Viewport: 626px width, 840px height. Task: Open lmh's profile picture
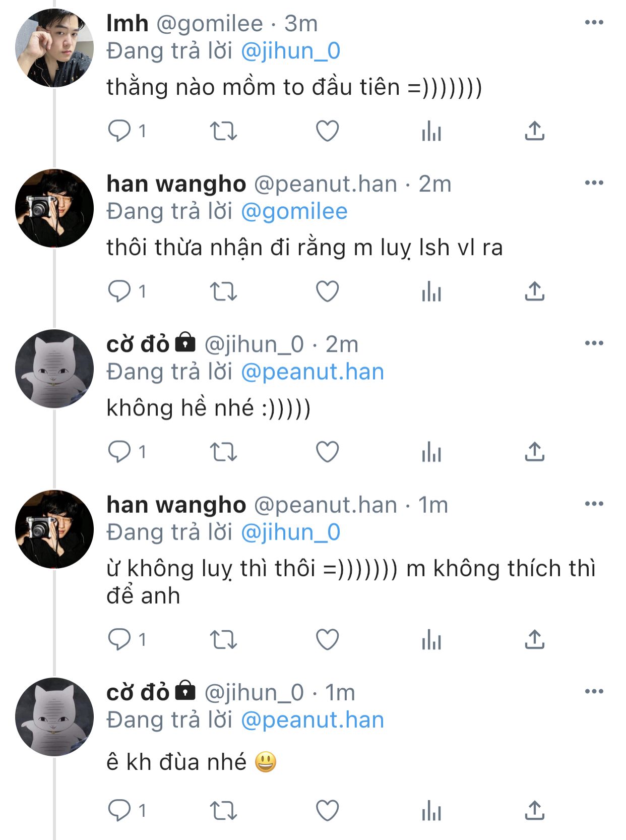54,48
